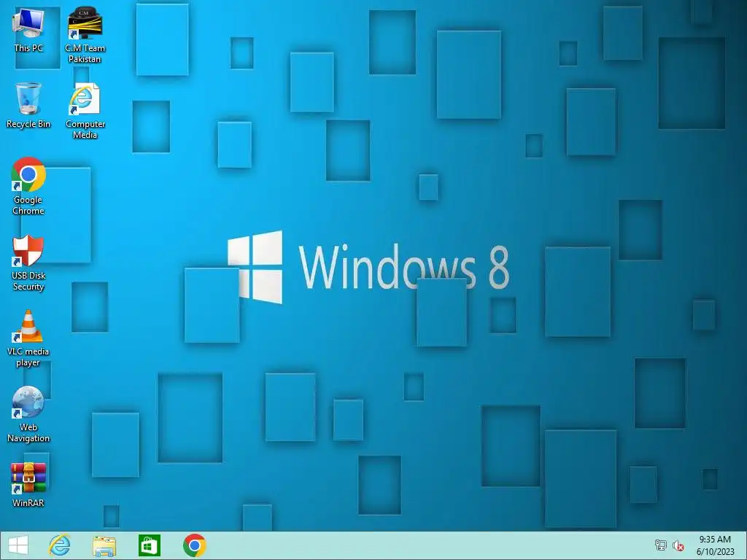This screenshot has width=747, height=560.
Task: Launch Chrome from the taskbar
Action: 194,545
